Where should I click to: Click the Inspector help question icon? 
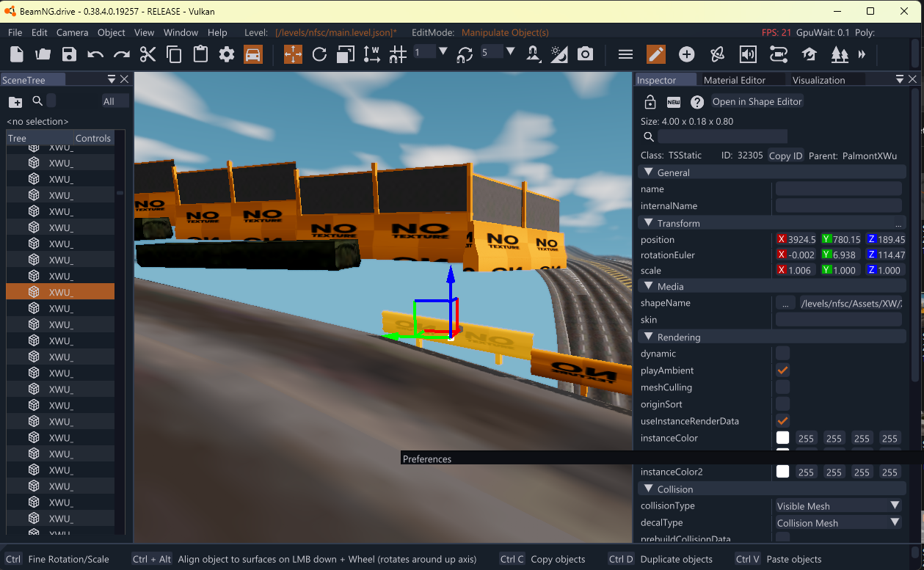coord(697,102)
